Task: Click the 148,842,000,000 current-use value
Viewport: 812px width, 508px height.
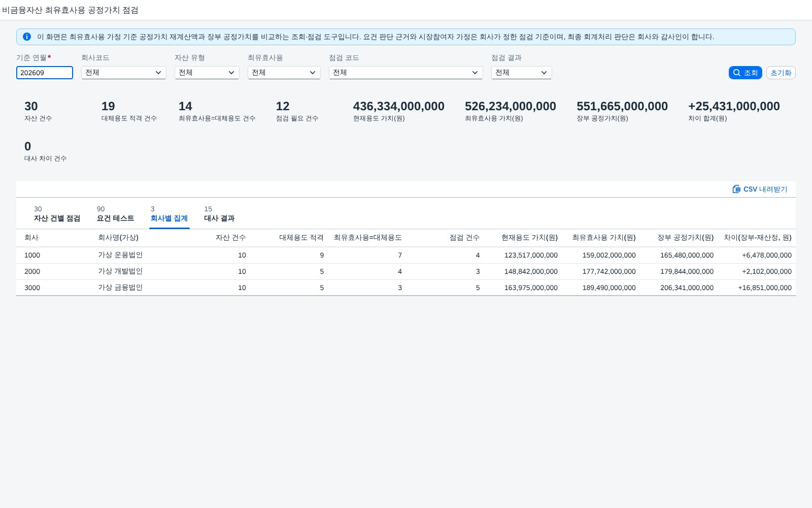Action: 531,271
